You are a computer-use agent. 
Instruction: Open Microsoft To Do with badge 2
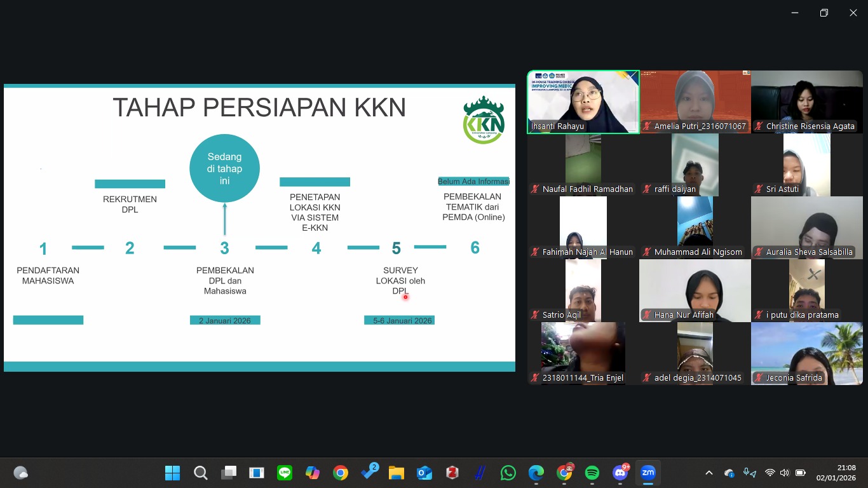coord(369,473)
